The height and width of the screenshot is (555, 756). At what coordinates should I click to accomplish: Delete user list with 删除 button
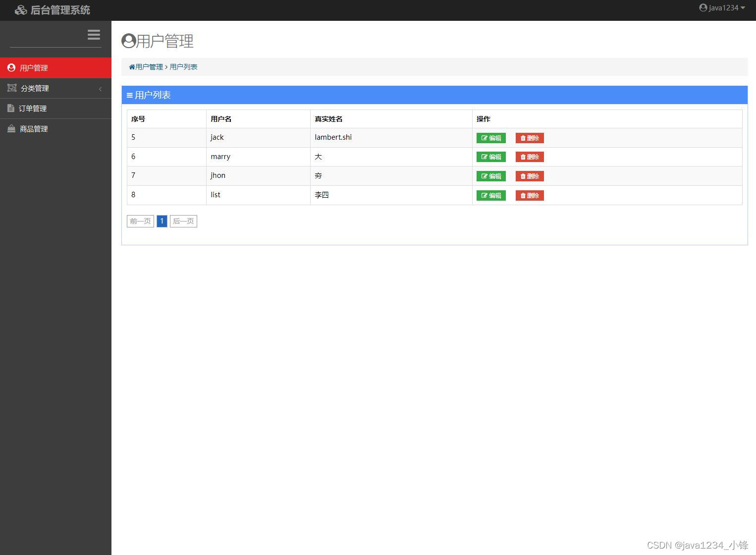(530, 195)
